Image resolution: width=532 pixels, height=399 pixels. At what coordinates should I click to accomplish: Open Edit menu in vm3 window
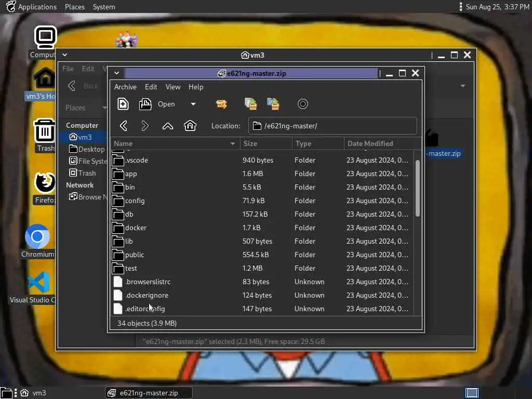coord(88,69)
